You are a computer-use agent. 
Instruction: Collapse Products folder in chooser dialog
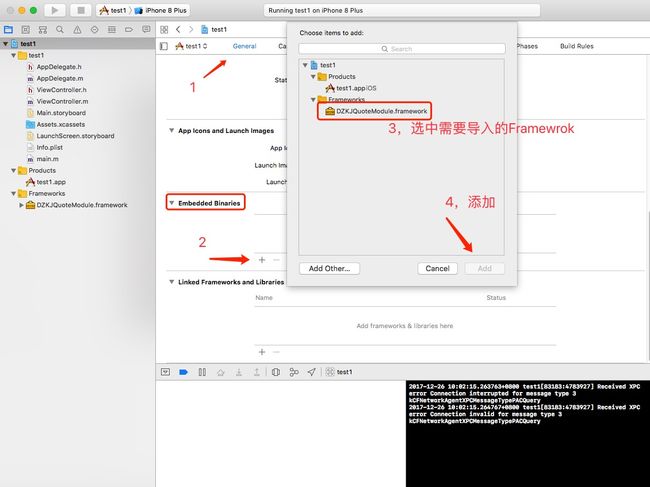pos(313,77)
